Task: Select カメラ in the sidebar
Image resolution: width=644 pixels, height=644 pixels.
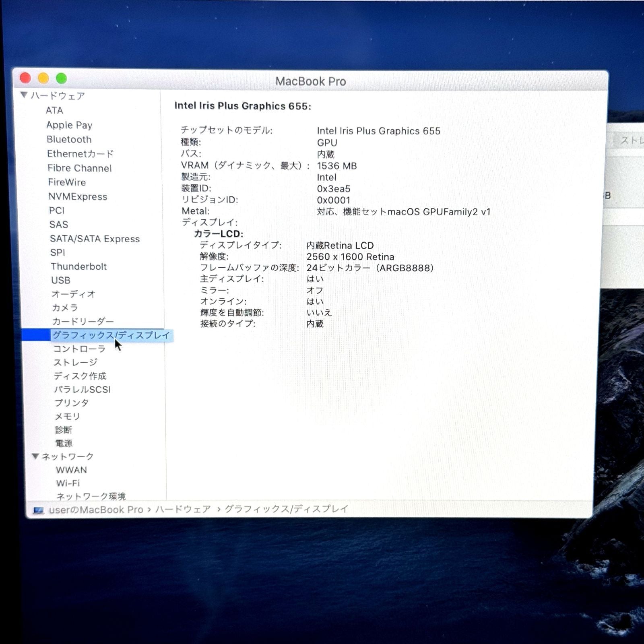Action: pos(65,308)
